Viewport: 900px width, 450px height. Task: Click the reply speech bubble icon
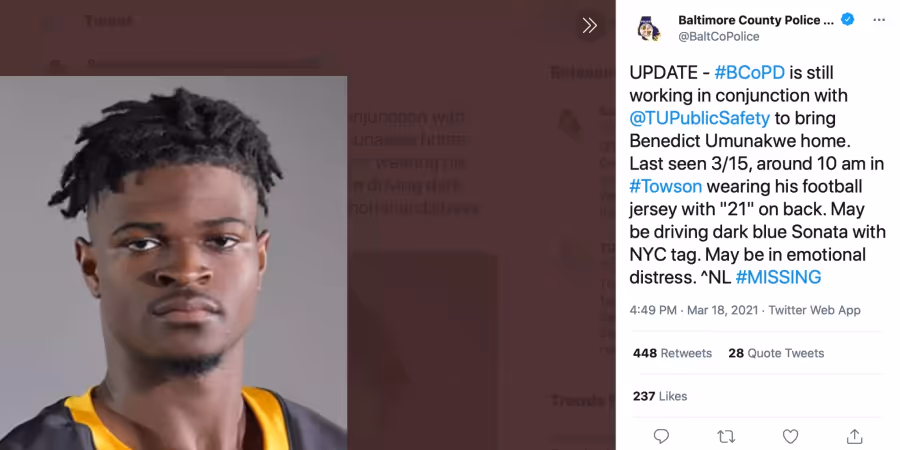(x=661, y=436)
